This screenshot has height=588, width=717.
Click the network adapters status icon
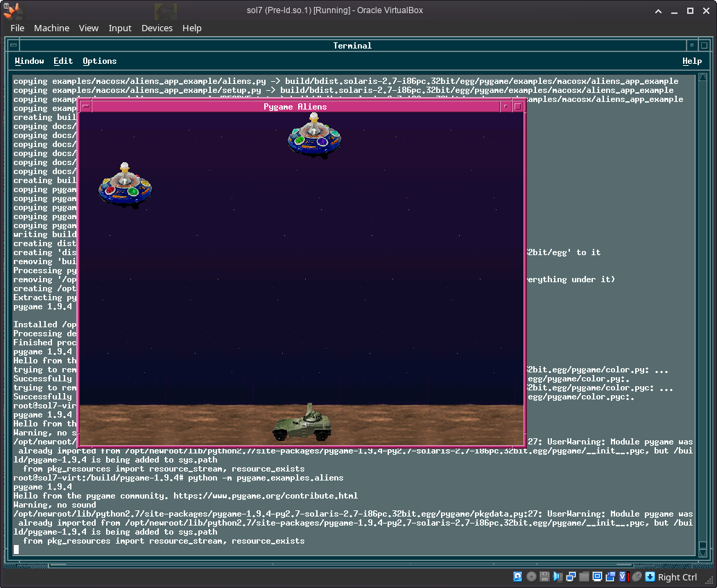[x=571, y=577]
